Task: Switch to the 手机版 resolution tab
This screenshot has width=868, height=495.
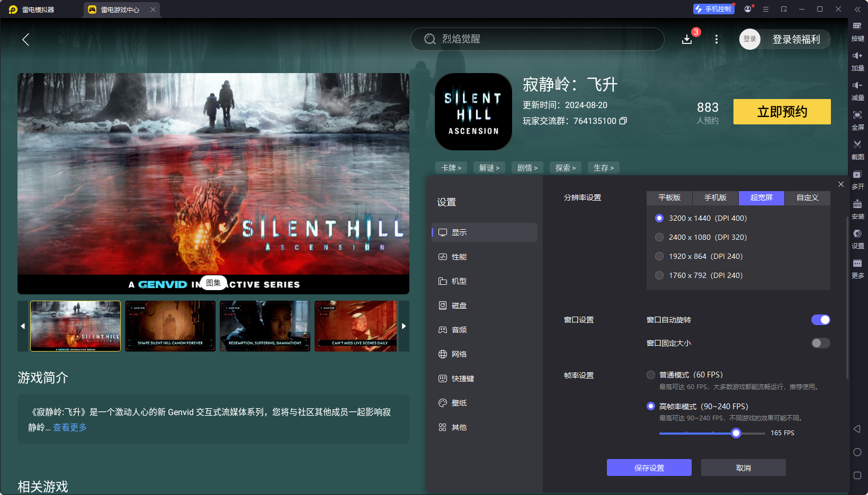Action: click(x=715, y=197)
